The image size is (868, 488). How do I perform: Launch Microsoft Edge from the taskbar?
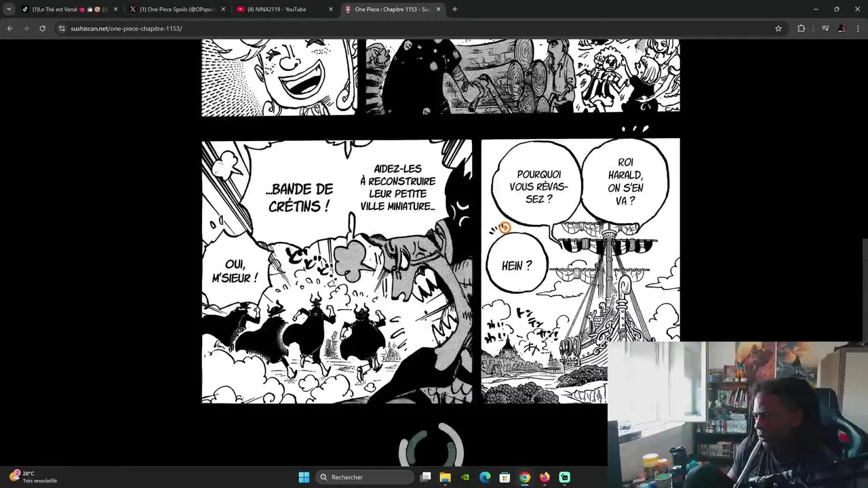[x=485, y=477]
